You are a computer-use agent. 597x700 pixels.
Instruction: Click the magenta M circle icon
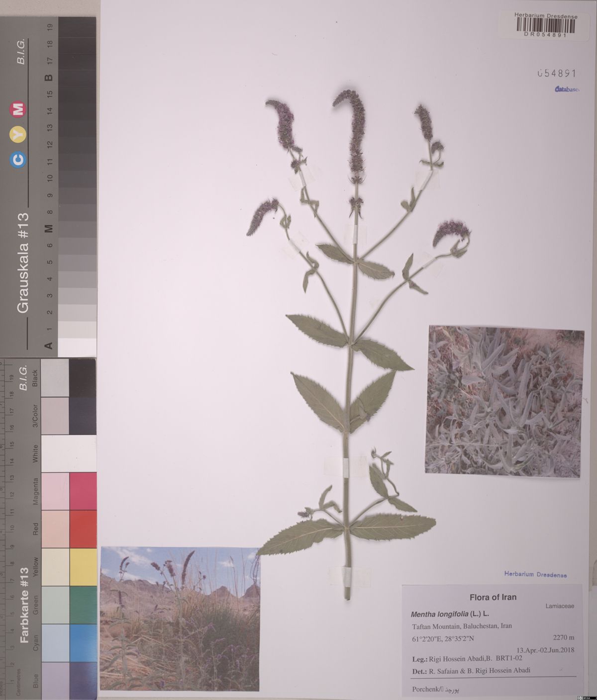pyautogui.click(x=18, y=109)
